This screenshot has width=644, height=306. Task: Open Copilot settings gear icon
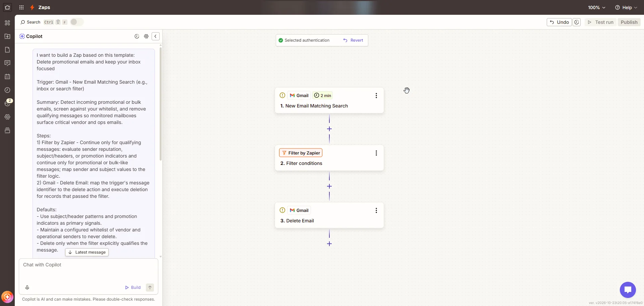click(x=146, y=36)
